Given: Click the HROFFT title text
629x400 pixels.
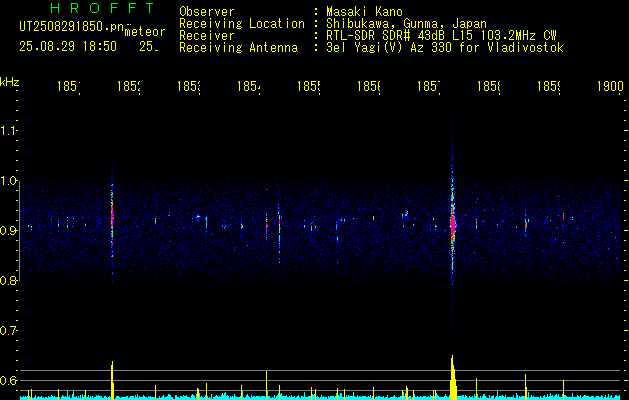Looking at the screenshot, I should click(x=102, y=8).
